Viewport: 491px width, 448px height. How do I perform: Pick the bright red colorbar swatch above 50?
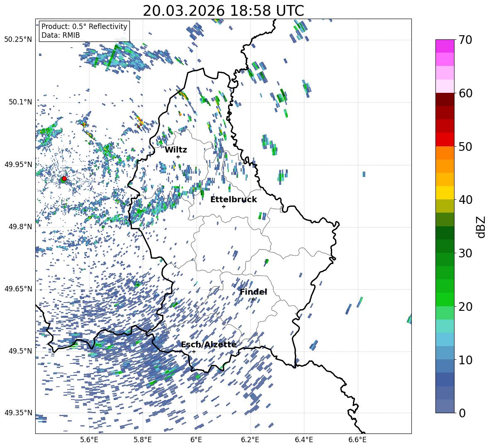point(445,139)
